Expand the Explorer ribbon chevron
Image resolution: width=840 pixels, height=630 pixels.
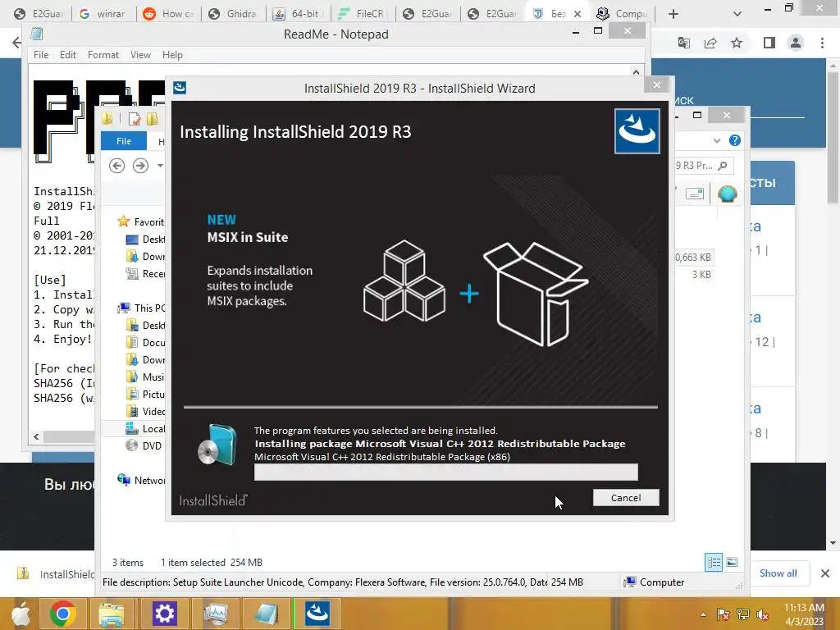[x=717, y=141]
